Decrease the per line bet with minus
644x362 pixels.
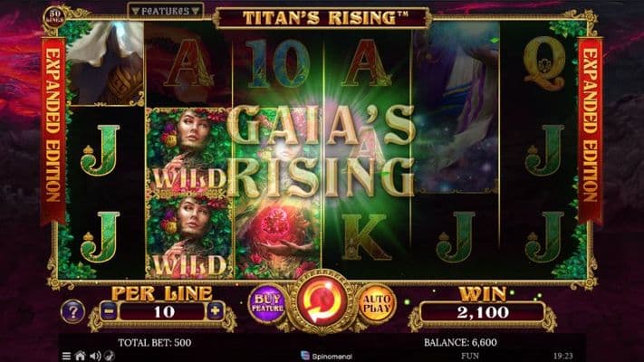click(109, 311)
